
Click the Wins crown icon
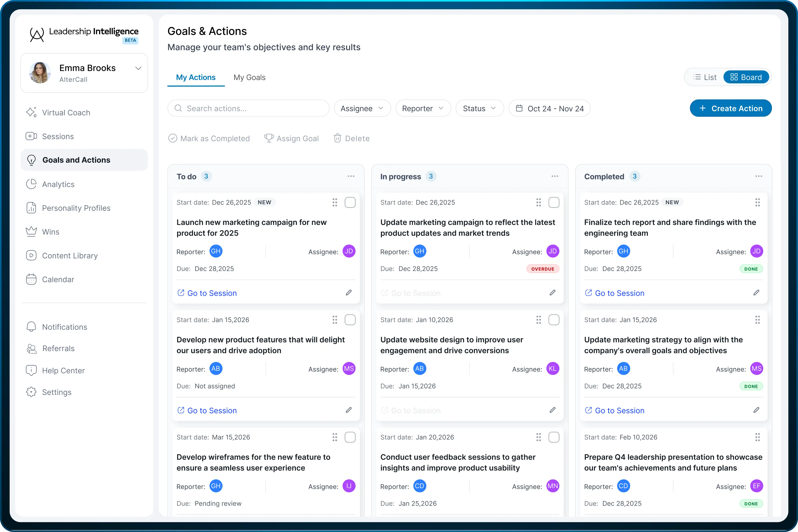point(31,232)
